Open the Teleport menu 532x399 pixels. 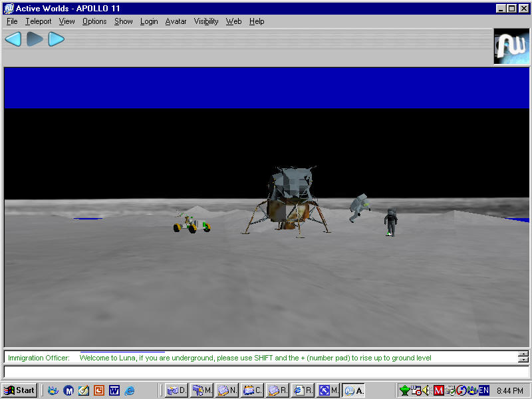39,21
